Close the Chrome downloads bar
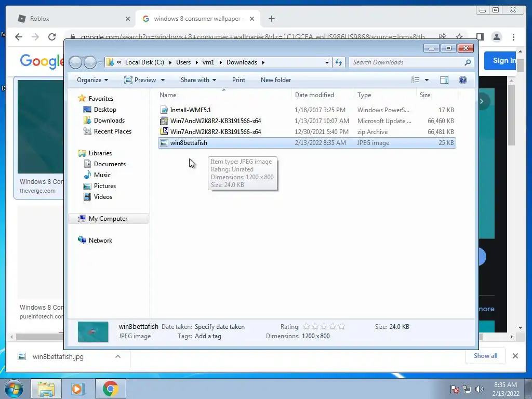 [x=515, y=355]
